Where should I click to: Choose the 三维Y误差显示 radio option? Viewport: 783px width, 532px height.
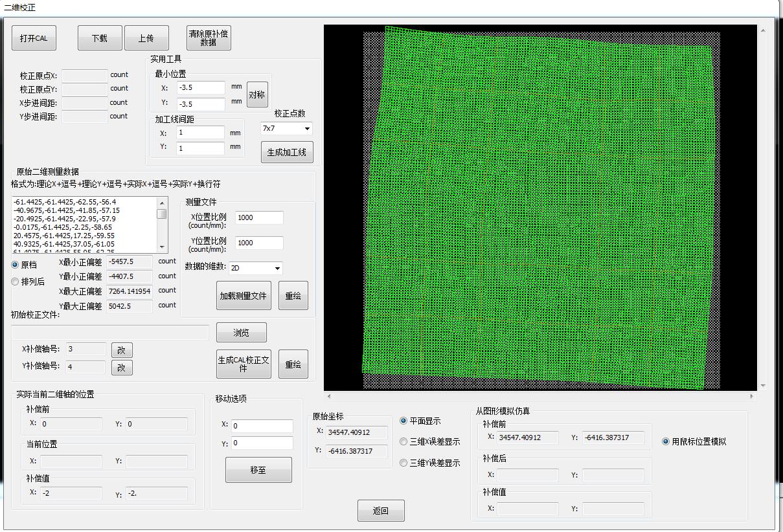click(404, 463)
